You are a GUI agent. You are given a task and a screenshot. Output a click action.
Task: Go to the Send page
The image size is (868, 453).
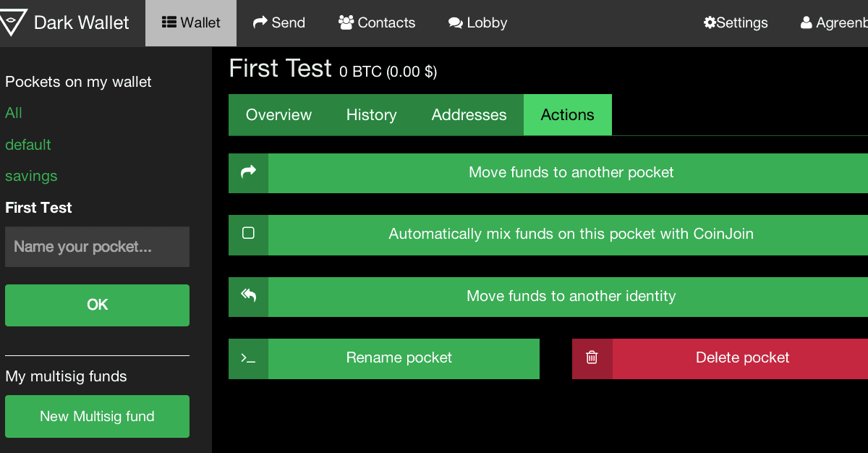coord(279,22)
